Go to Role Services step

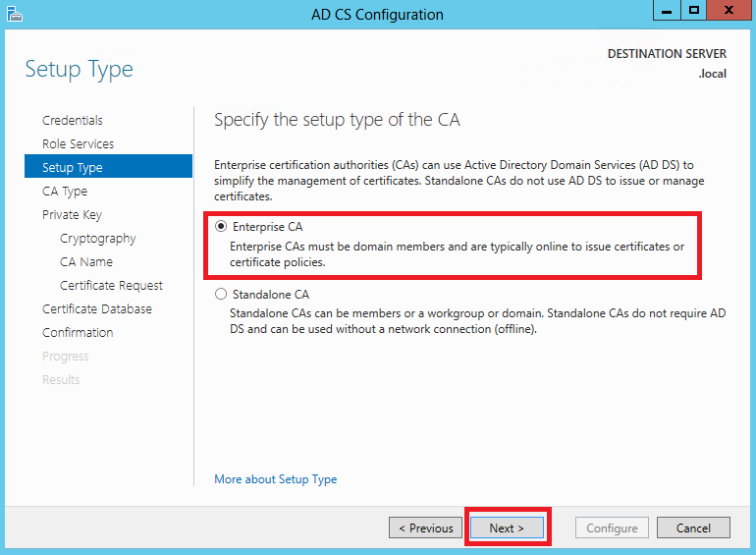(78, 144)
